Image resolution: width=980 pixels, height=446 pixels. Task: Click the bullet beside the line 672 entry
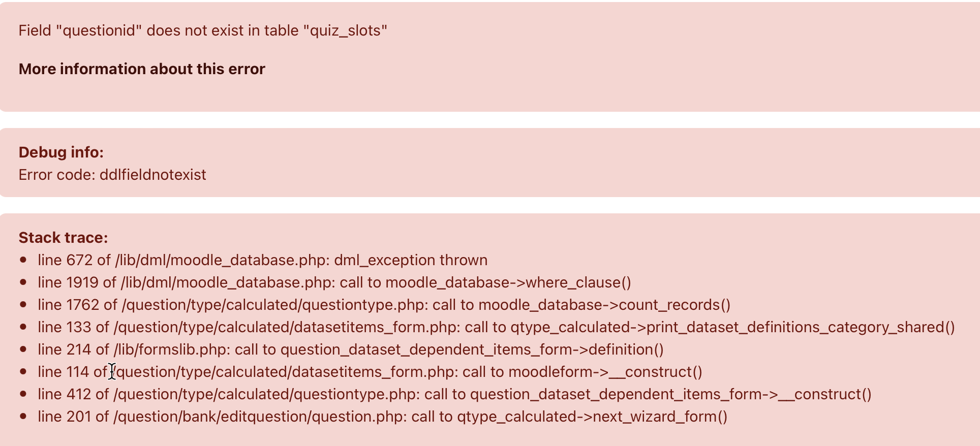click(23, 260)
